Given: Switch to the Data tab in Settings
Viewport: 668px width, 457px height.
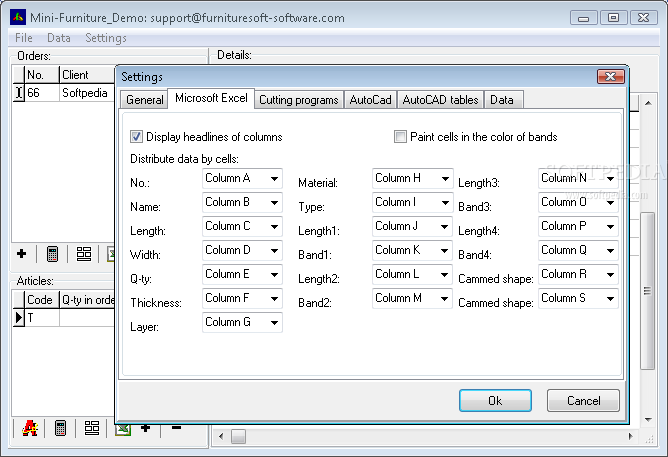Looking at the screenshot, I should pyautogui.click(x=502, y=100).
